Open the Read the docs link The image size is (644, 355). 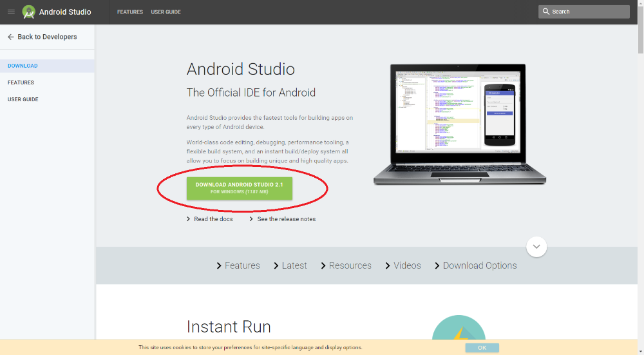point(210,219)
